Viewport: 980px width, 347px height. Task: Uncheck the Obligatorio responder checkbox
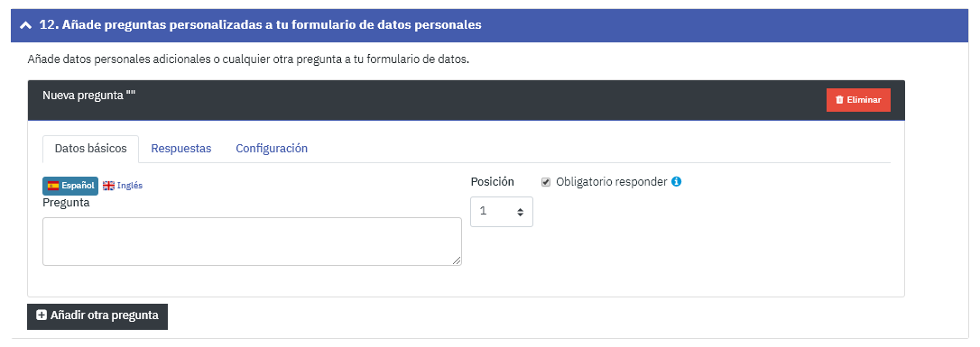point(546,182)
